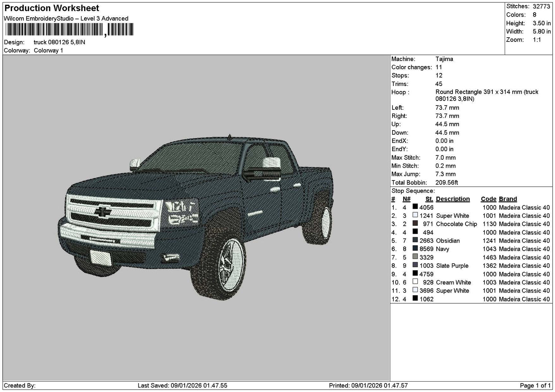Click the stitches count 32773

(x=542, y=6)
